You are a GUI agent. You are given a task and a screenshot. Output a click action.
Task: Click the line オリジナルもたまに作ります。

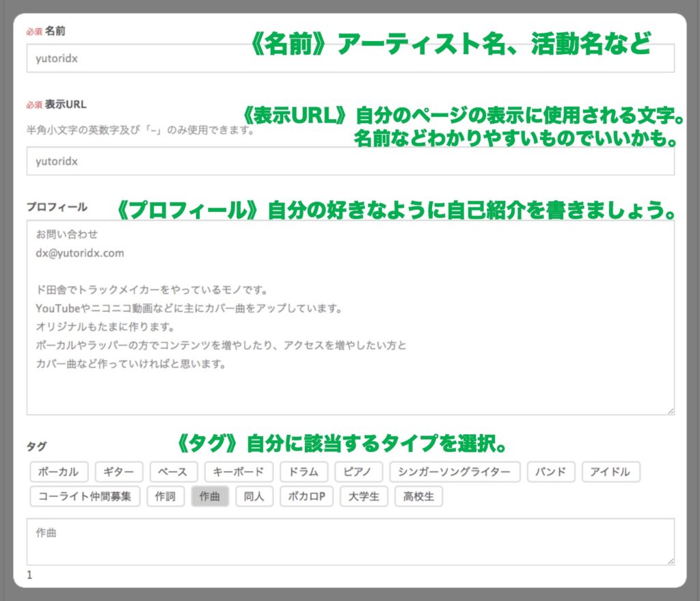[105, 327]
